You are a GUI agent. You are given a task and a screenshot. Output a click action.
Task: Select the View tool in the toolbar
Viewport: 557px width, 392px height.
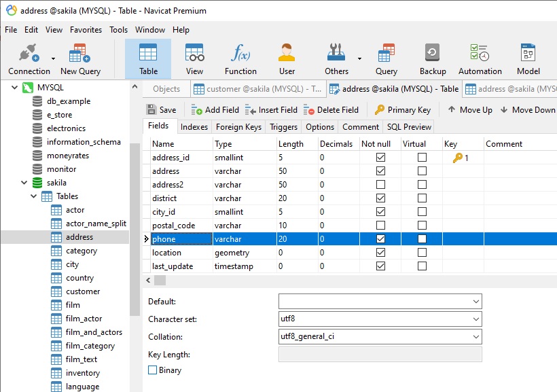click(x=194, y=58)
